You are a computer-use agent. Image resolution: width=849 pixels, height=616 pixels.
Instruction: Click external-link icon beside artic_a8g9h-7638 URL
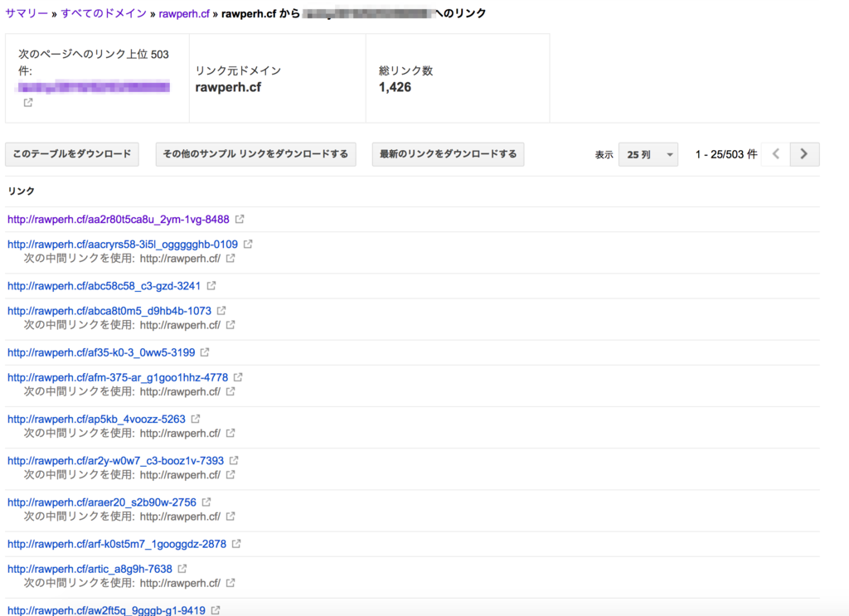tap(182, 569)
